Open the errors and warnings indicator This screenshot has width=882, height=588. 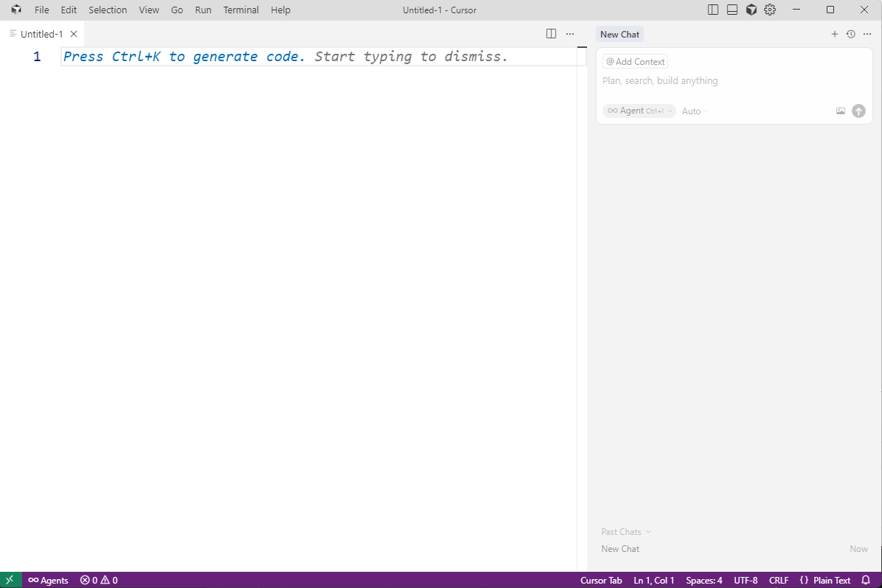98,580
